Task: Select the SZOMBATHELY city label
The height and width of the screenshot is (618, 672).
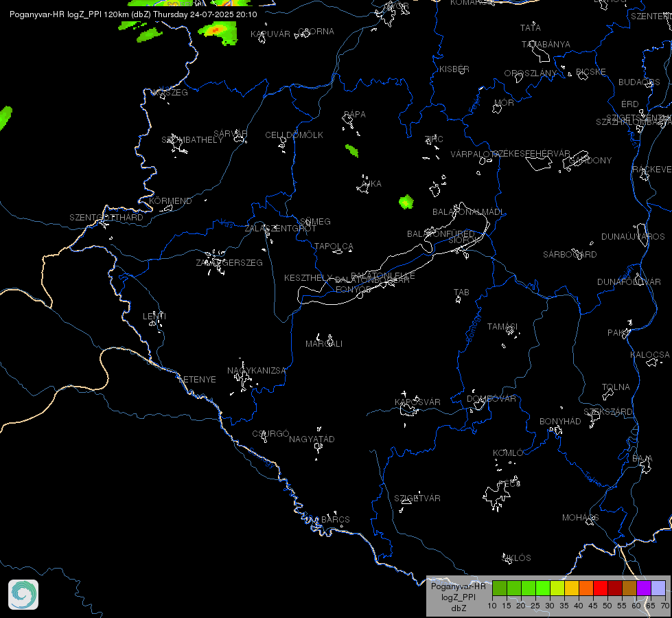Action: (x=192, y=140)
